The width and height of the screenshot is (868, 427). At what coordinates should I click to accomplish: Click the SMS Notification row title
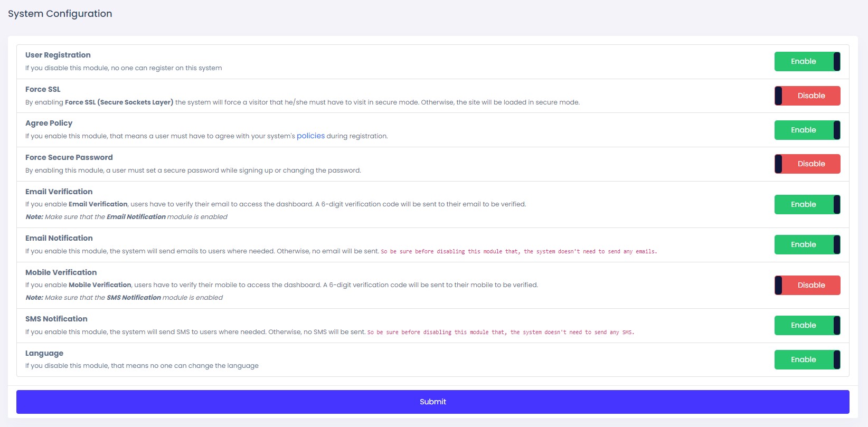56,319
